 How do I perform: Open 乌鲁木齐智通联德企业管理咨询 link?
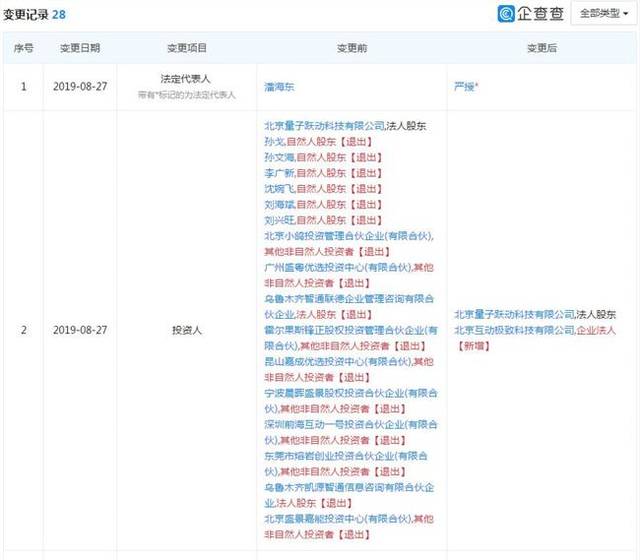349,307
